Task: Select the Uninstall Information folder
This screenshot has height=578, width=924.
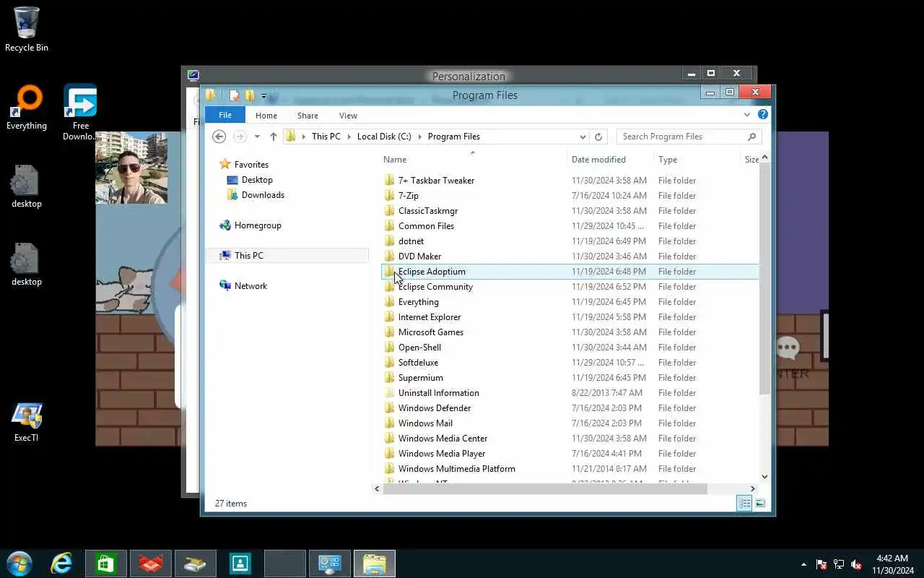Action: pos(438,393)
